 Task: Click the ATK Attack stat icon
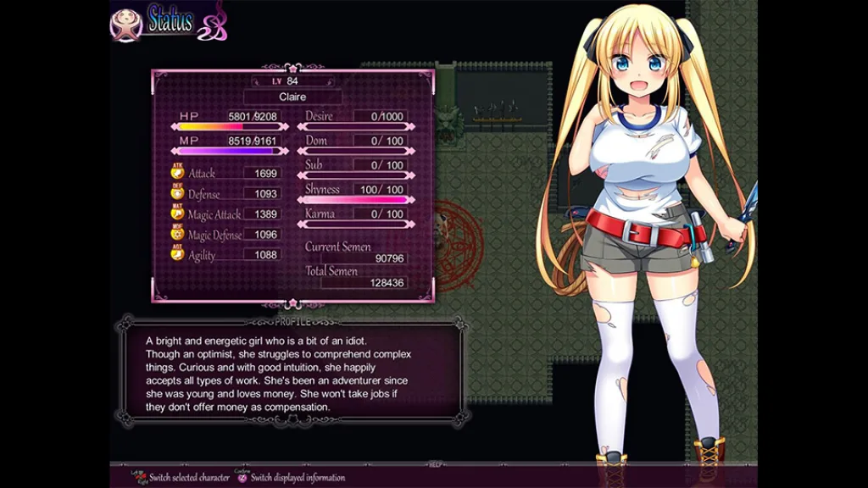pyautogui.click(x=177, y=171)
